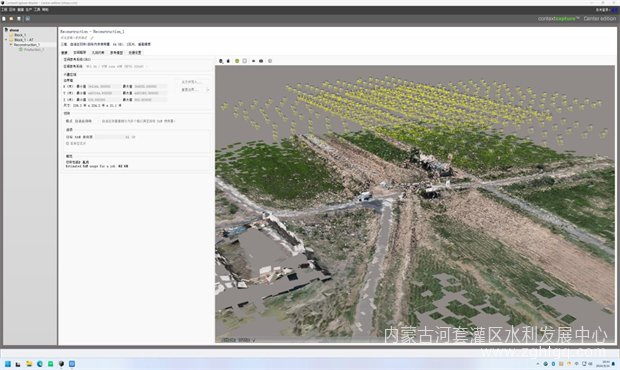Screen dimensions: 620x370
Task: Click the first zoom tool icon above the 3D view
Action: (x=221, y=61)
